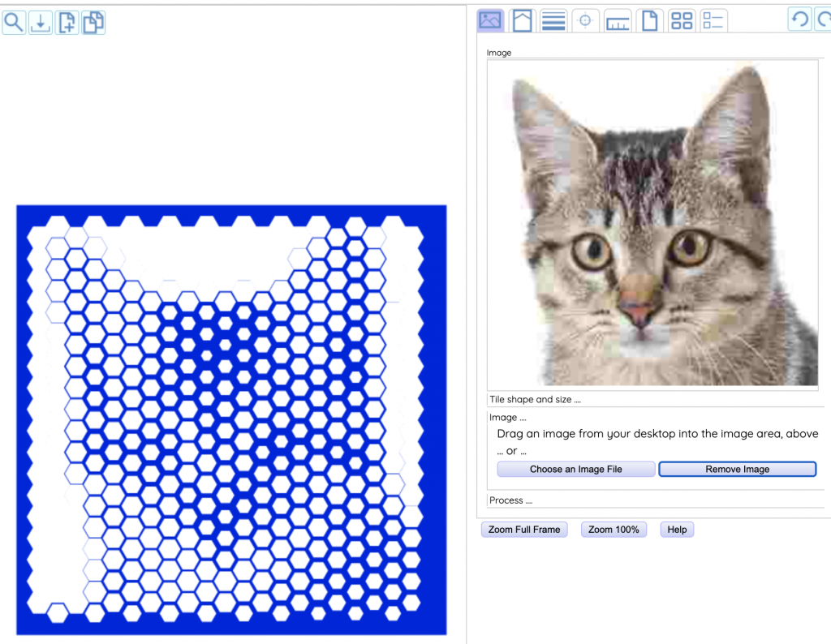Open the crosshair target tab
The height and width of the screenshot is (644, 831).
585,20
